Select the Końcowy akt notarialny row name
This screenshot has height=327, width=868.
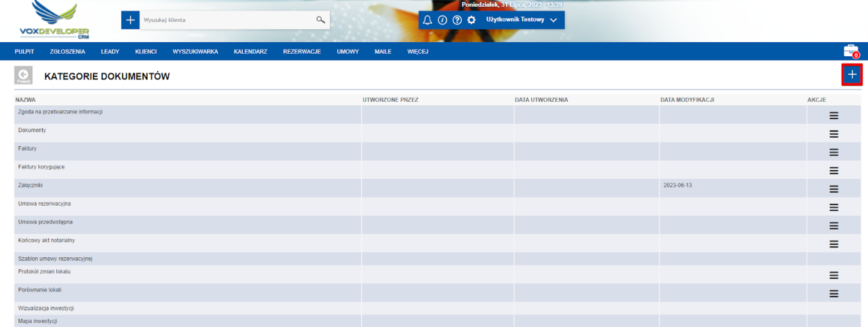[46, 240]
